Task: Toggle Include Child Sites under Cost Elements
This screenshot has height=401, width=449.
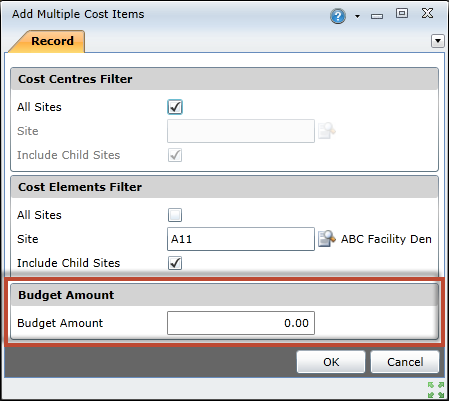Action: click(x=175, y=263)
